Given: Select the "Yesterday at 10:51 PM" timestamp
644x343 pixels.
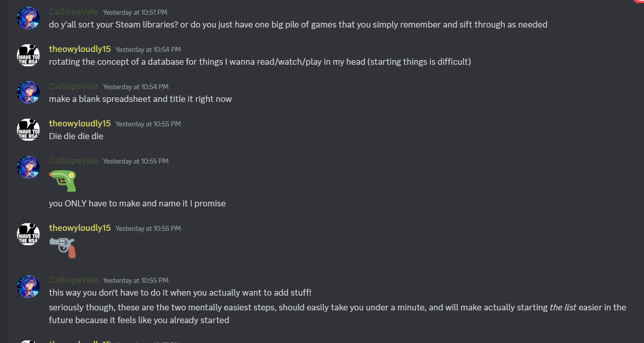Looking at the screenshot, I should click(135, 12).
